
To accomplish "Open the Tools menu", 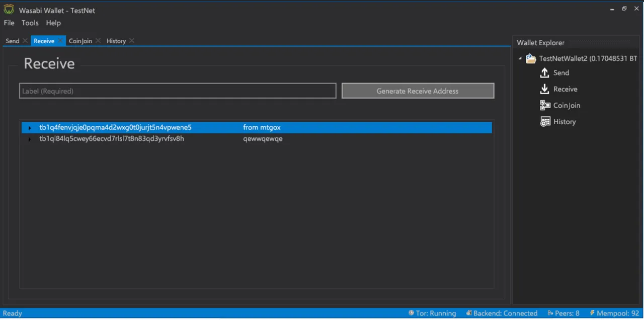I will tap(30, 23).
